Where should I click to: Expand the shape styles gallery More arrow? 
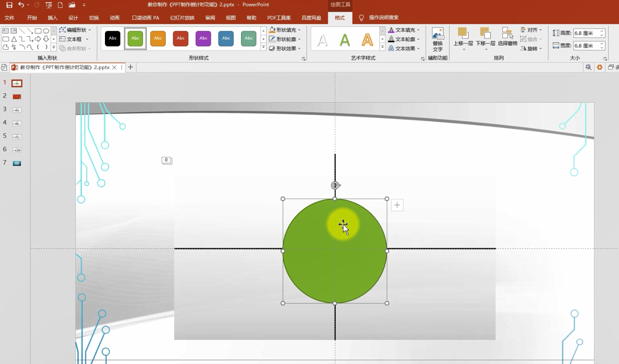263,47
